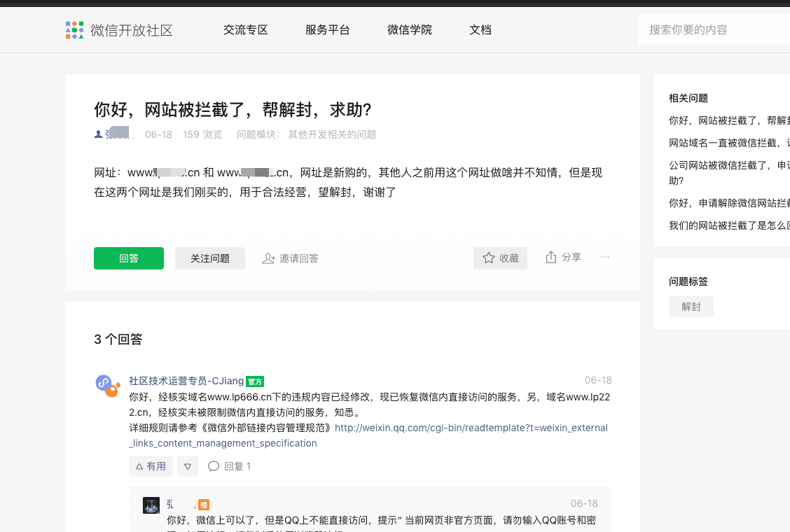Focus the 搜索你要的内容 search field
790x532 pixels.
pos(714,29)
